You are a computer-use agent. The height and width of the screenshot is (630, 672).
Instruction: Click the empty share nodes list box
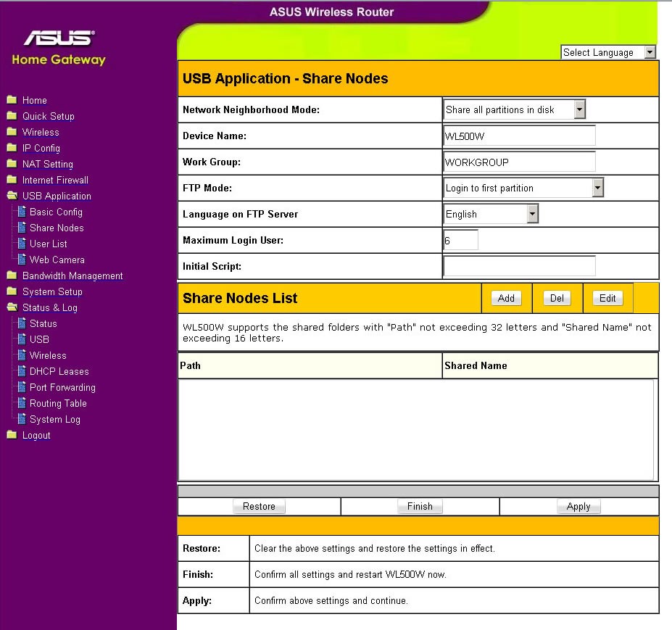416,430
